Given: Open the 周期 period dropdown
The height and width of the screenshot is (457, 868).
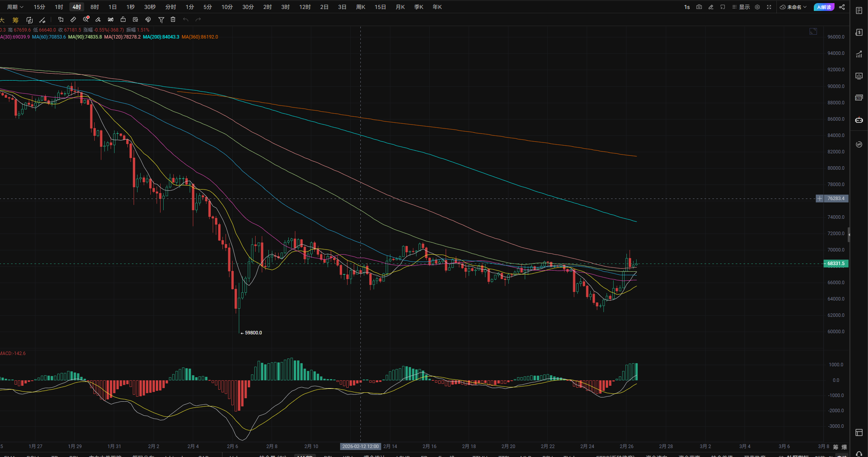Looking at the screenshot, I should [15, 7].
